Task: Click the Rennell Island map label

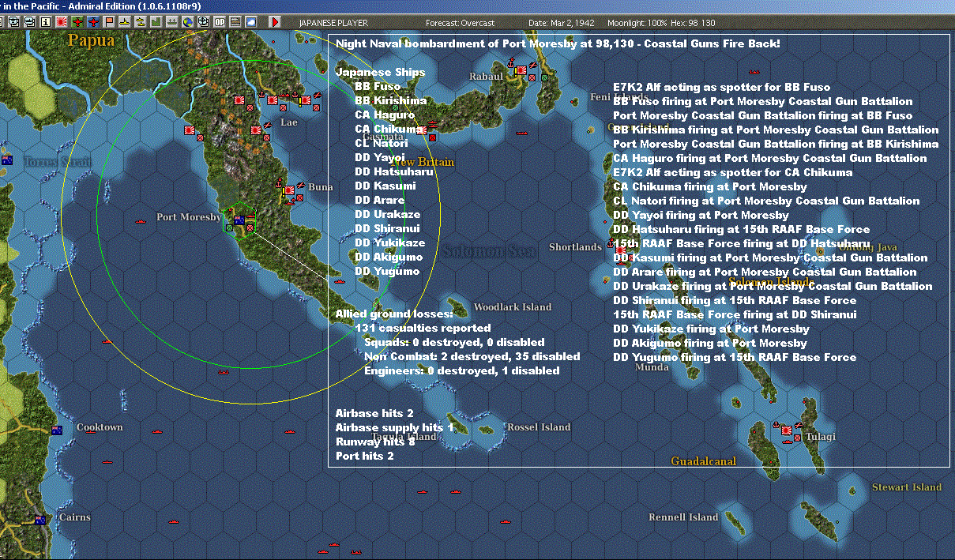Action: (x=683, y=517)
